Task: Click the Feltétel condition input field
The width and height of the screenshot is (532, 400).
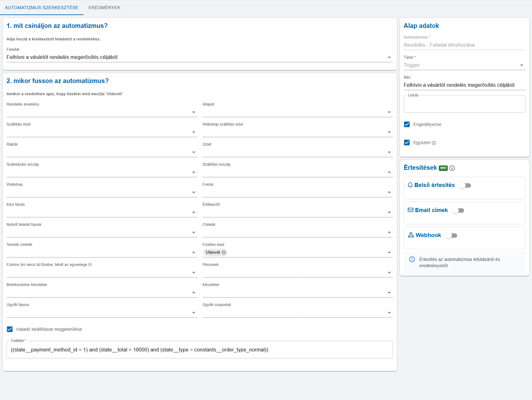Action: click(200, 350)
